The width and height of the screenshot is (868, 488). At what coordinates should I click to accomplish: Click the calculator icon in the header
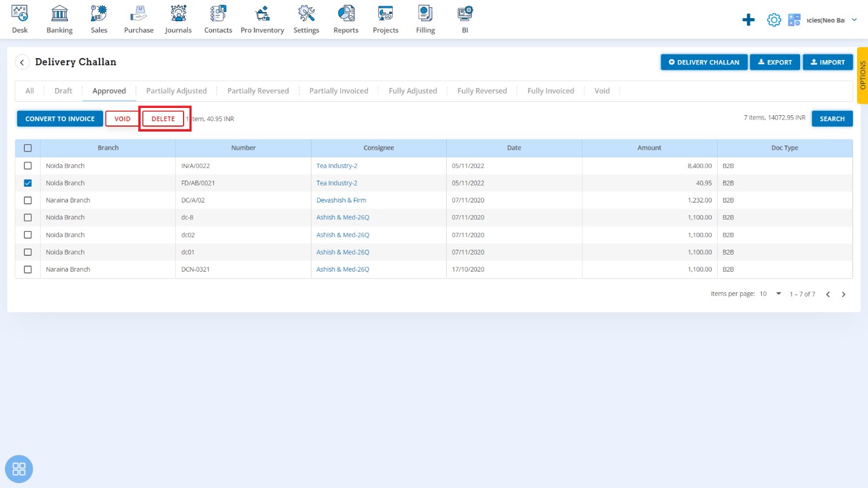point(794,20)
